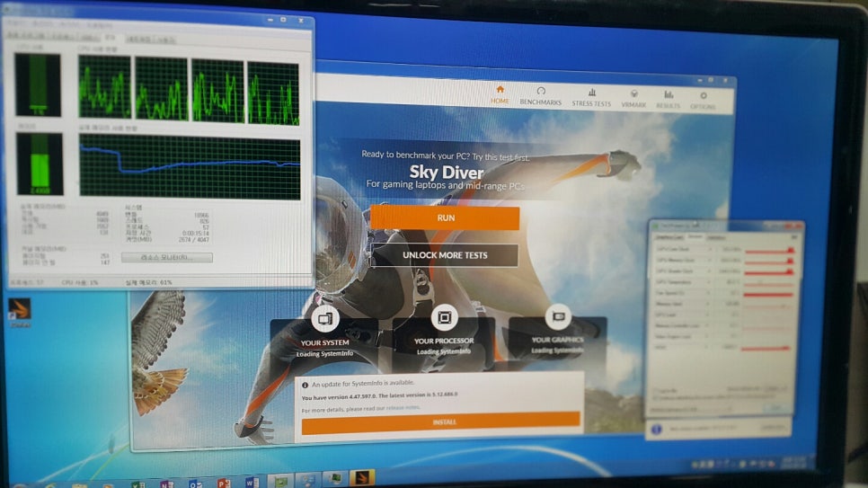Expand the GPU Core Clock sensor dropdown
Screen dimensions: 868x488
click(x=710, y=249)
